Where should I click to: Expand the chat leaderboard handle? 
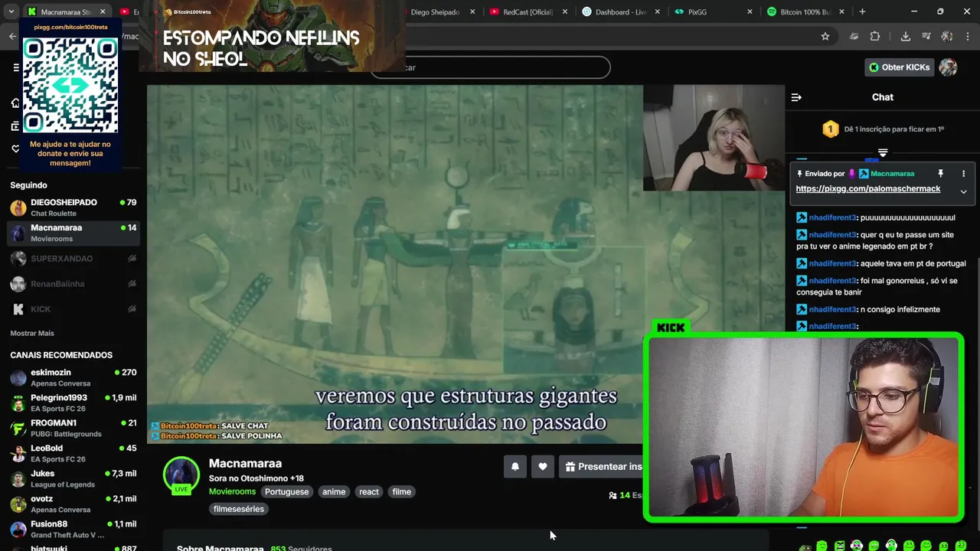[883, 153]
